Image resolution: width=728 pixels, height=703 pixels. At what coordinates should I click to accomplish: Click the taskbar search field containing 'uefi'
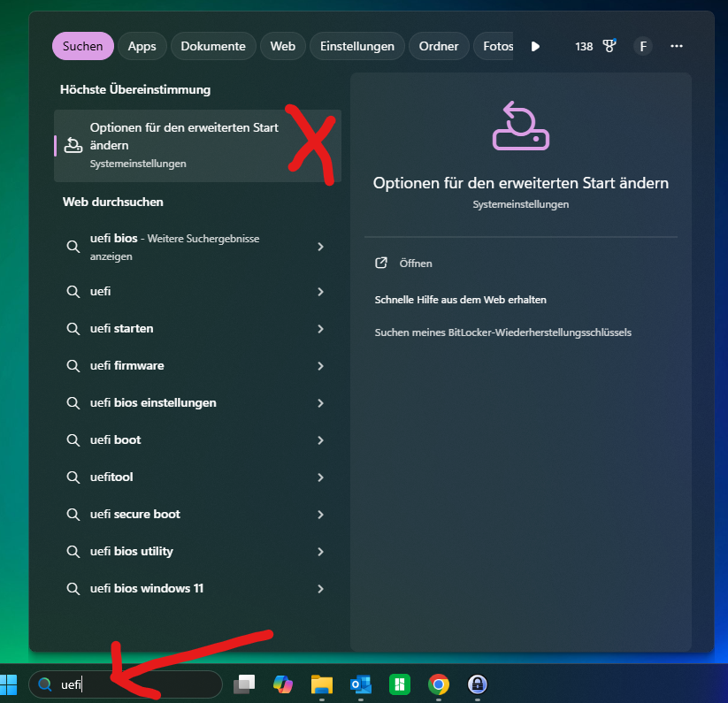[x=126, y=684]
